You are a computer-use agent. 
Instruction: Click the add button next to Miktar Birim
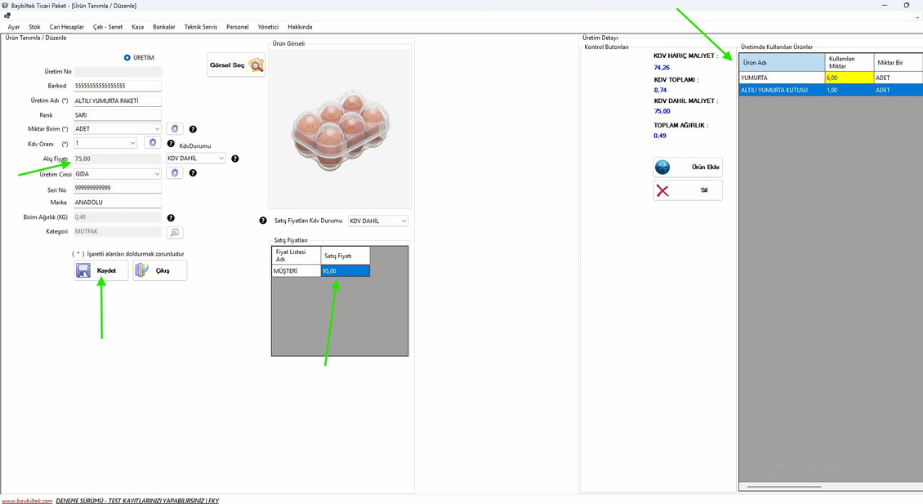click(x=175, y=129)
